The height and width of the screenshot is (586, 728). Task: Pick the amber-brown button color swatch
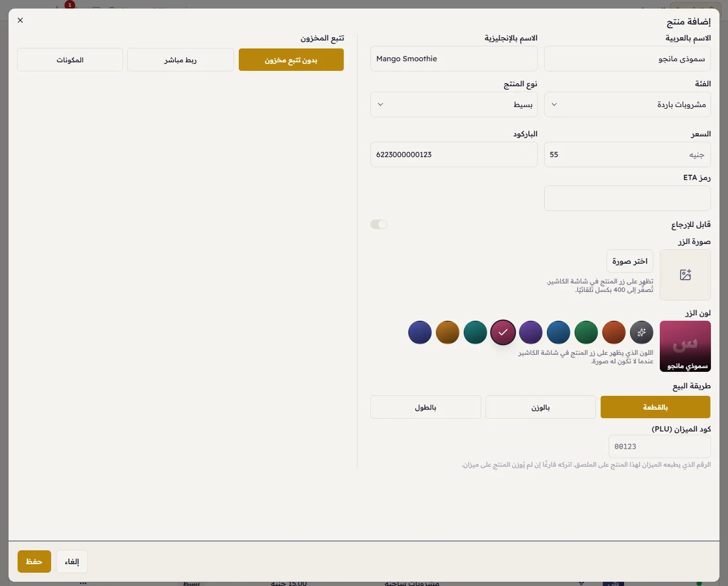(448, 332)
